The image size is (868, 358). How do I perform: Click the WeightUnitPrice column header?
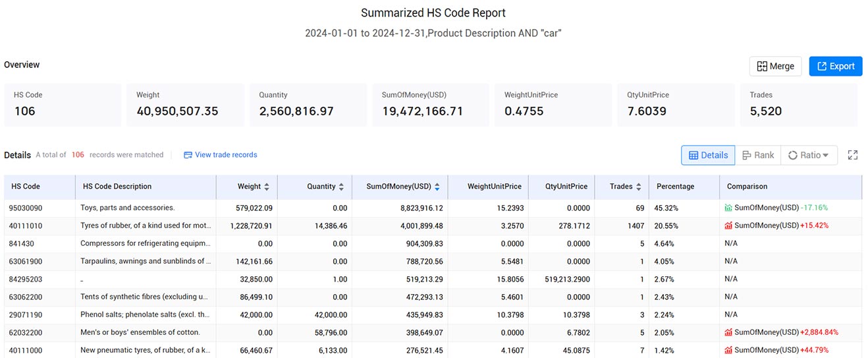click(488, 187)
